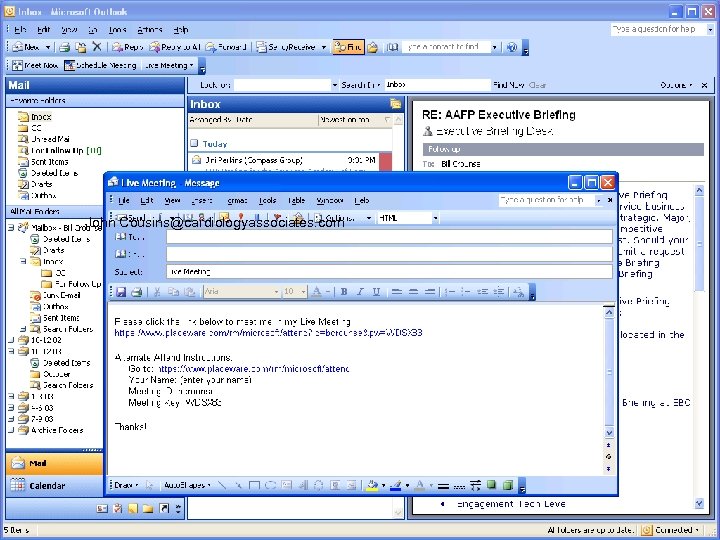Click the Delete X icon in Outlook toolbar
Screen dimensions: 720x540
pos(96,47)
